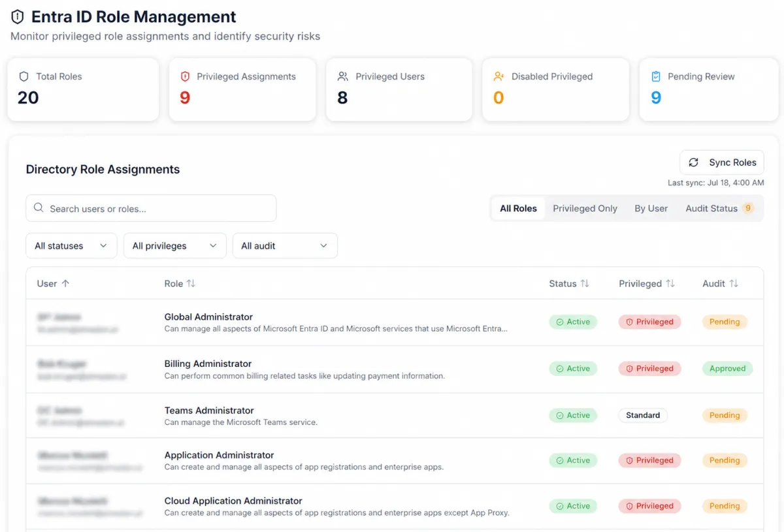Click the billing related tasks description text

[x=304, y=376]
